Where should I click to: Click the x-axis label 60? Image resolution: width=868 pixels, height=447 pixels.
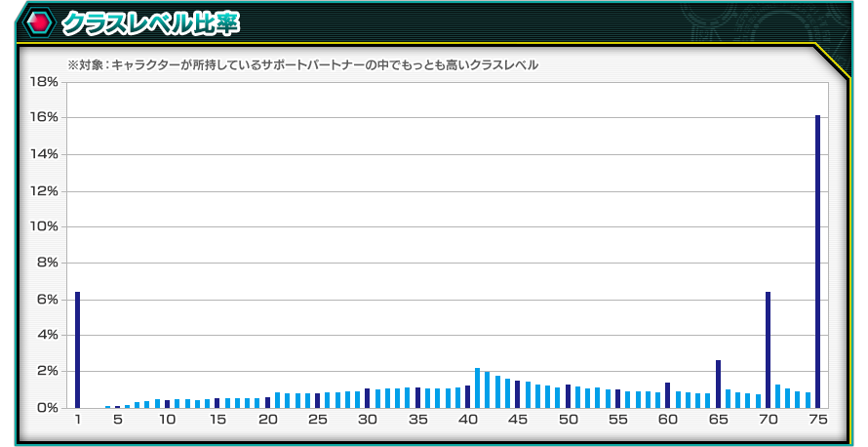[668, 420]
